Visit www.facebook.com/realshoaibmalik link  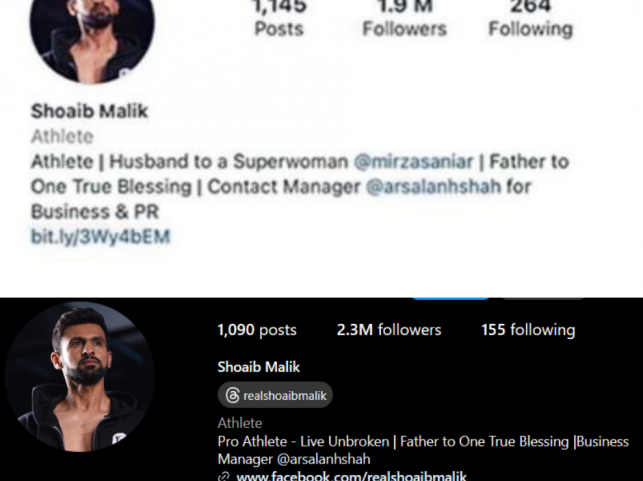click(351, 476)
